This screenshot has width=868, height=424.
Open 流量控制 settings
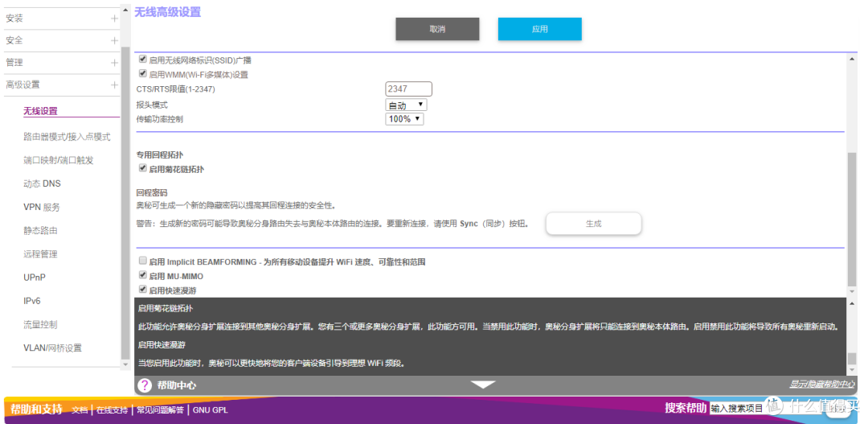pos(40,324)
